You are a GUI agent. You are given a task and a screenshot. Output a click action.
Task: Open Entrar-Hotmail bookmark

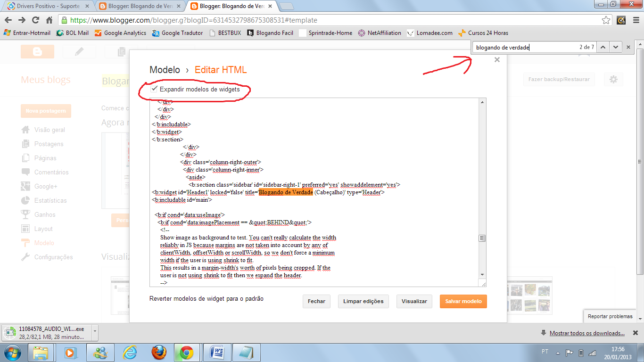tap(27, 33)
